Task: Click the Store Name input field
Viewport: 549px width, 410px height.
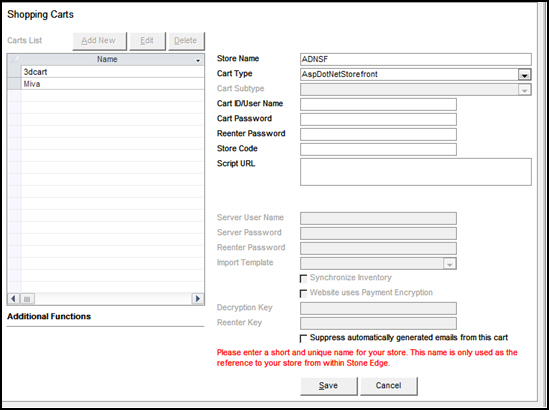Action: [416, 59]
